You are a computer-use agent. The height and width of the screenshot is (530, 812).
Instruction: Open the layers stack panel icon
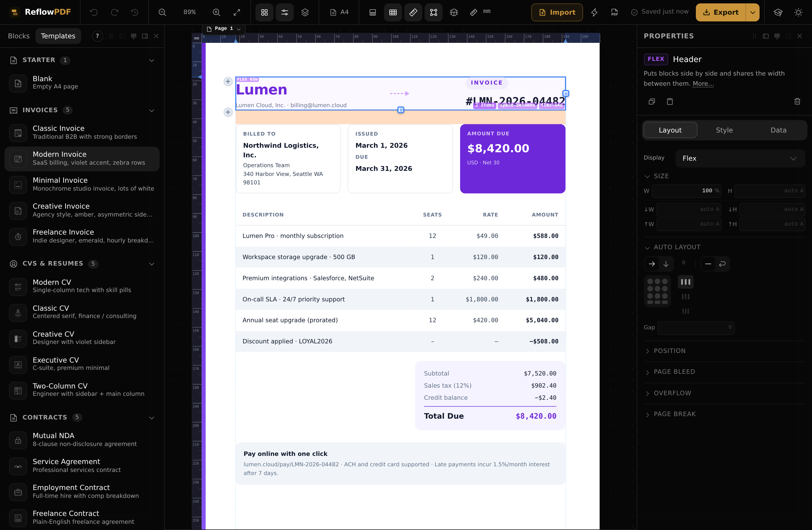point(305,12)
